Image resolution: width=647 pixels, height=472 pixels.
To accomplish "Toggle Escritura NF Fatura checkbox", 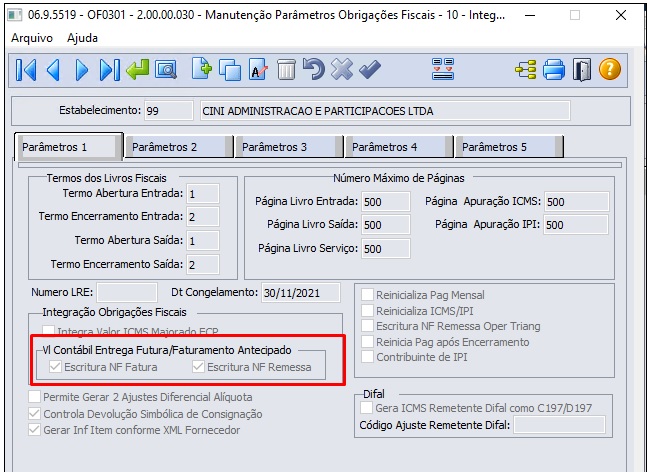I will [55, 367].
